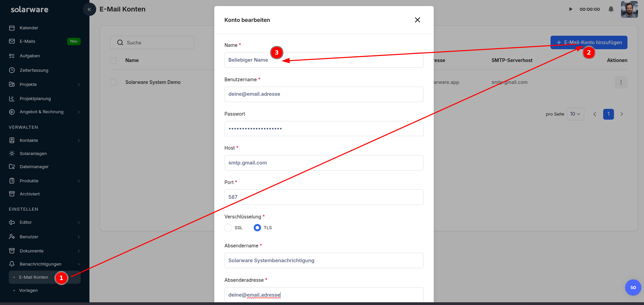Expand the Dokumente submenu chevron
The image size is (644, 305).
79,251
